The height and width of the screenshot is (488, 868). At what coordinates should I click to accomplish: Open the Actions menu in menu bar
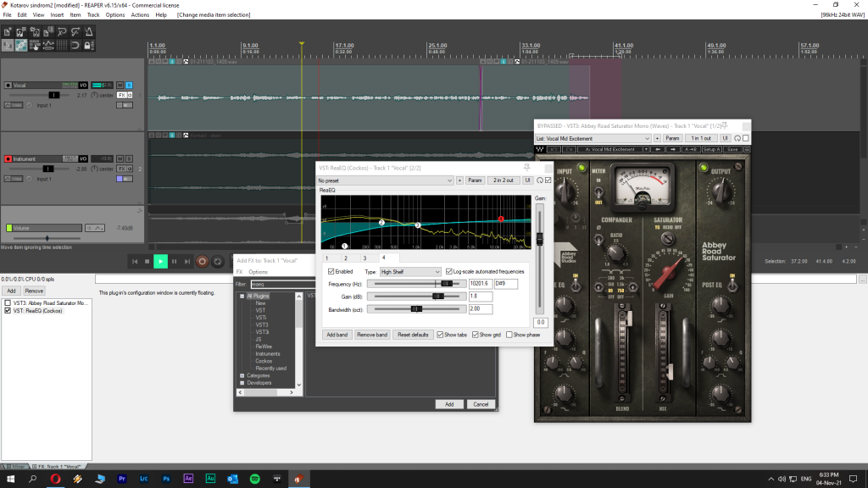(140, 14)
